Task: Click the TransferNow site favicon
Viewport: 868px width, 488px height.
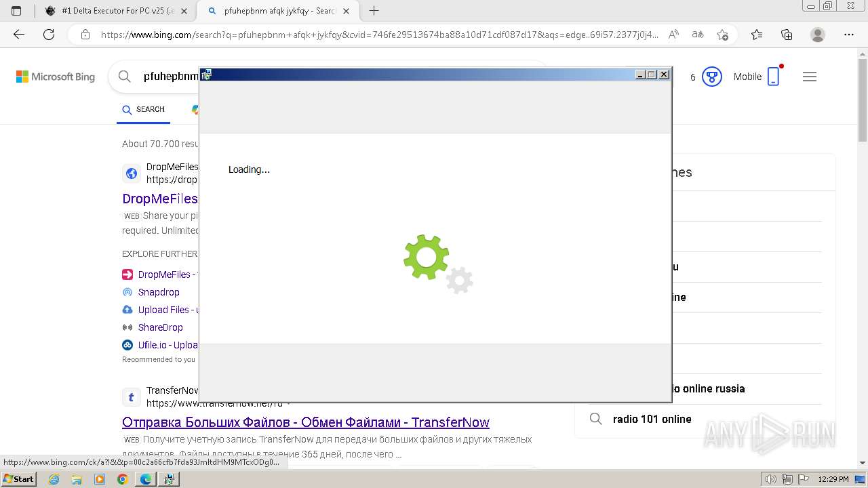Action: (x=132, y=396)
